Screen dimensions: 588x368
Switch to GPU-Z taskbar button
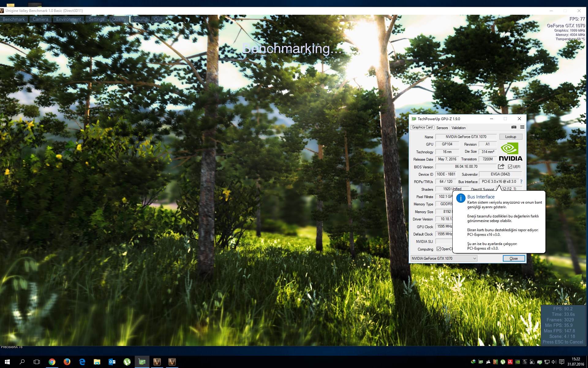click(x=142, y=362)
